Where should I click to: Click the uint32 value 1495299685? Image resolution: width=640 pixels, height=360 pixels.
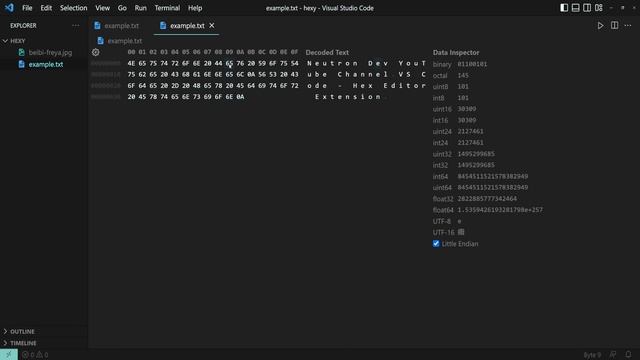pos(476,154)
